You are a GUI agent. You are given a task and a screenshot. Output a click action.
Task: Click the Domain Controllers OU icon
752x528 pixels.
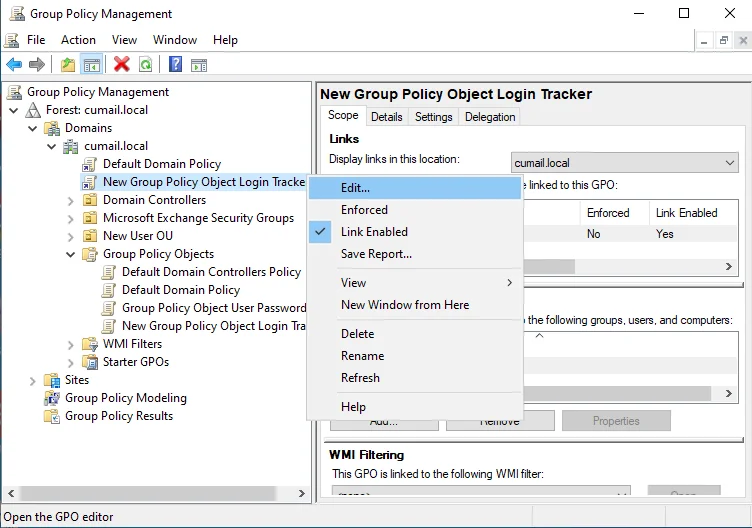click(90, 200)
